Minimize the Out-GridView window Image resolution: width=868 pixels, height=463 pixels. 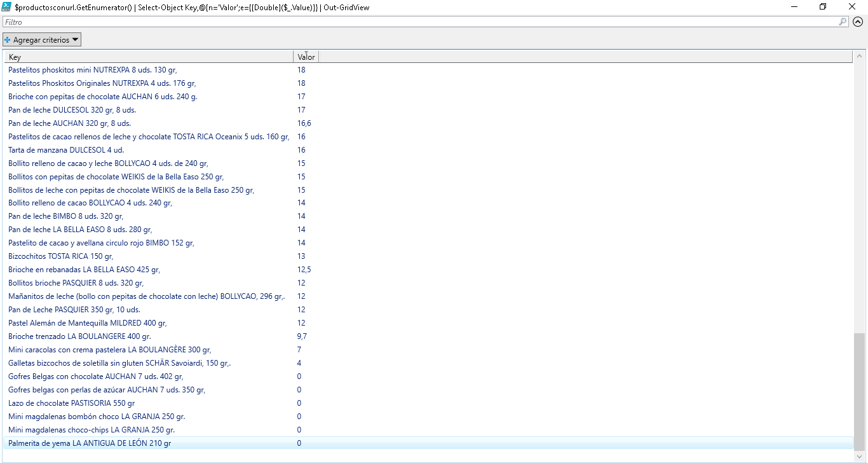click(794, 7)
